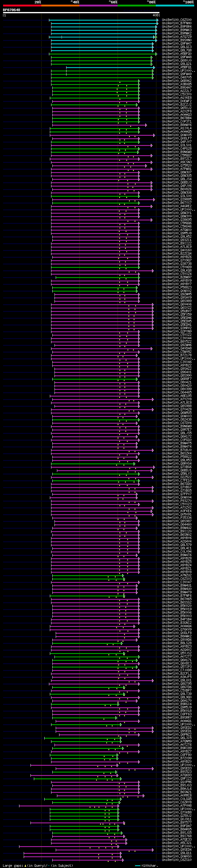Open hit UniRef100_B9MWK3
The width and height of the screenshot is (197, 868).
177,30
